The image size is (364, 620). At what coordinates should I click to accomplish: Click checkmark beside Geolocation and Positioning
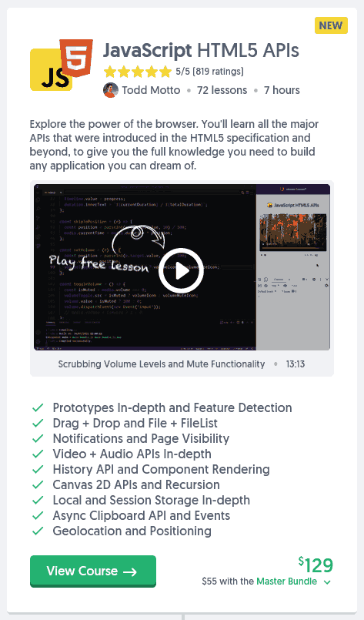point(38,531)
